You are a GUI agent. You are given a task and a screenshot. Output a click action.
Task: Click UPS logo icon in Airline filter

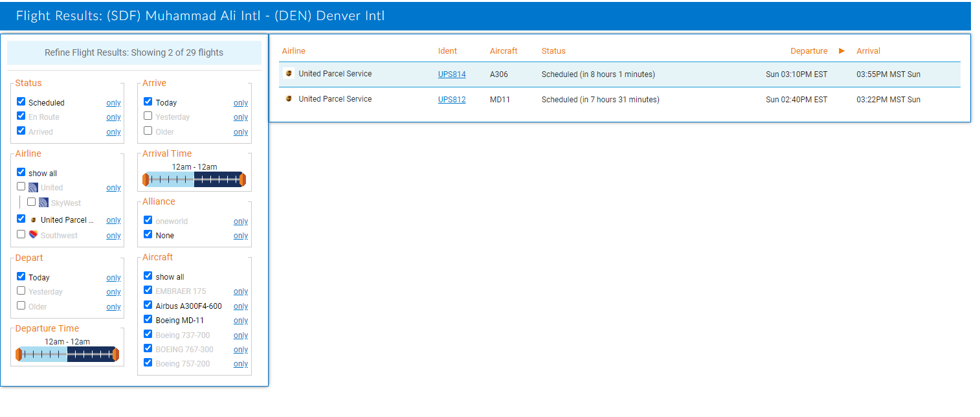coord(33,220)
